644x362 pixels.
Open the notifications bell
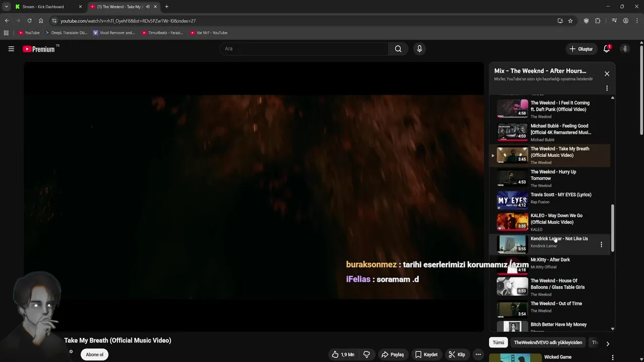pyautogui.click(x=607, y=49)
